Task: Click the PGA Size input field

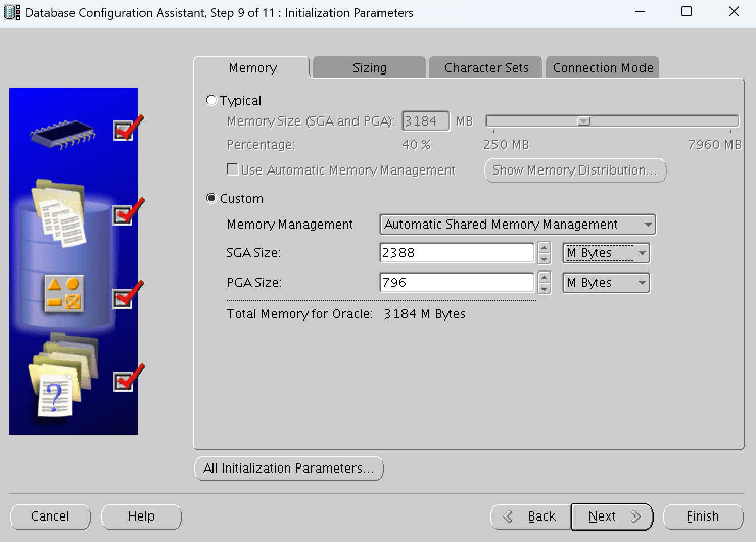Action: click(x=457, y=282)
